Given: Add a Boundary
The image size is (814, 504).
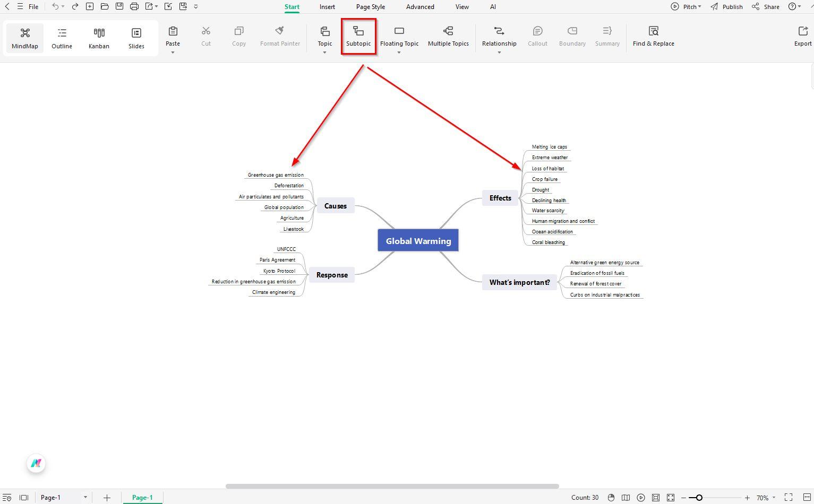Looking at the screenshot, I should tap(572, 36).
